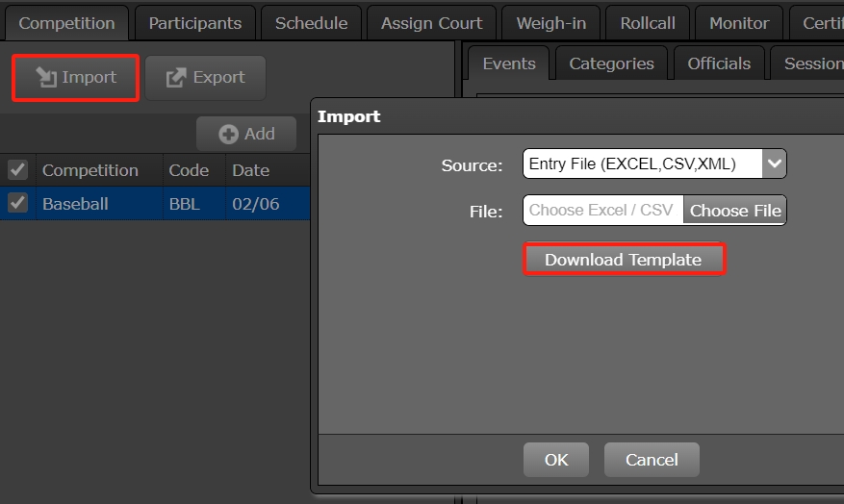Uncheck the Baseball competition checkbox
Viewport: 844px width, 504px height.
click(x=17, y=204)
